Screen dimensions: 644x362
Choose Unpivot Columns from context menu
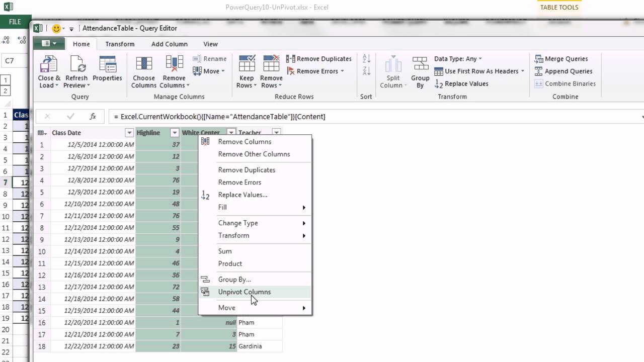255,292
